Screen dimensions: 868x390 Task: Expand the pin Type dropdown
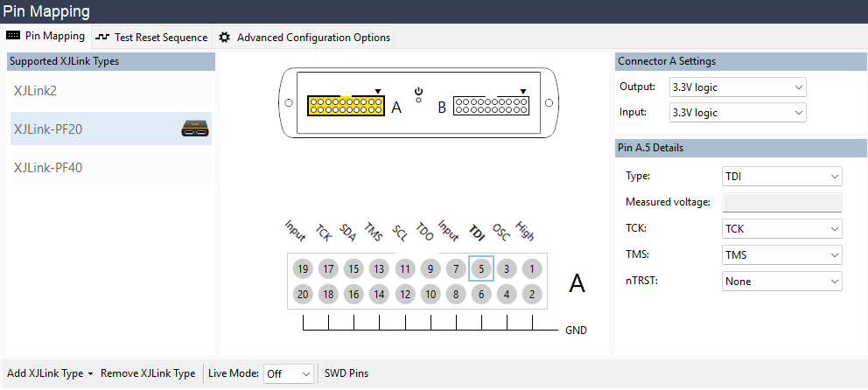click(x=781, y=177)
